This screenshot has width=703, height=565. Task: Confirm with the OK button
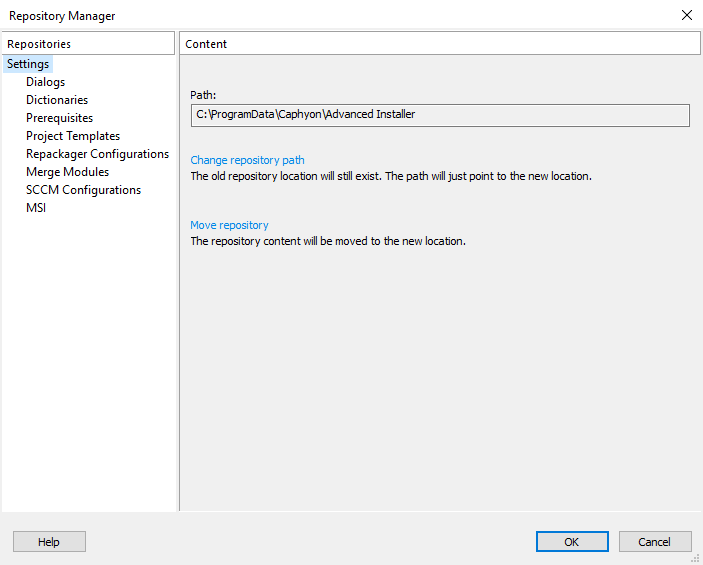tap(572, 542)
